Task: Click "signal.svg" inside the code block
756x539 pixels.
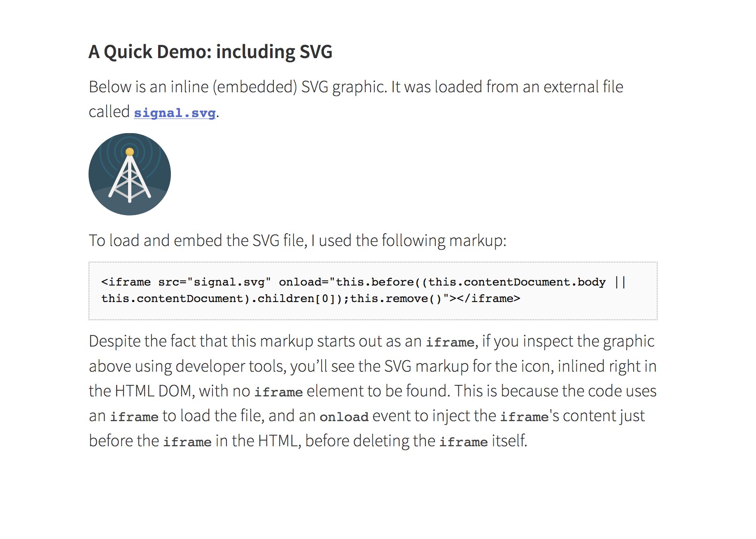Action: click(229, 282)
